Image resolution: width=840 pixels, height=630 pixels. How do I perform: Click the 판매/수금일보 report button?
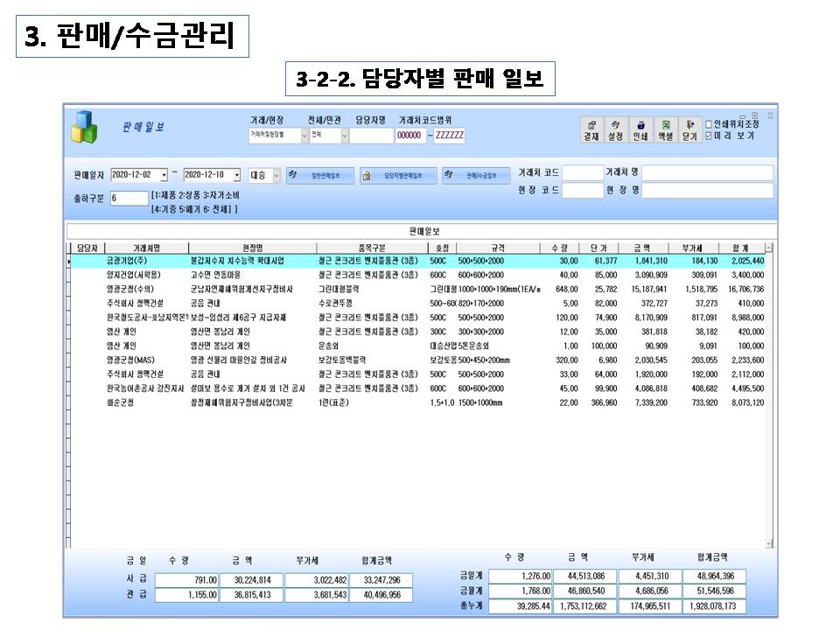pyautogui.click(x=475, y=175)
